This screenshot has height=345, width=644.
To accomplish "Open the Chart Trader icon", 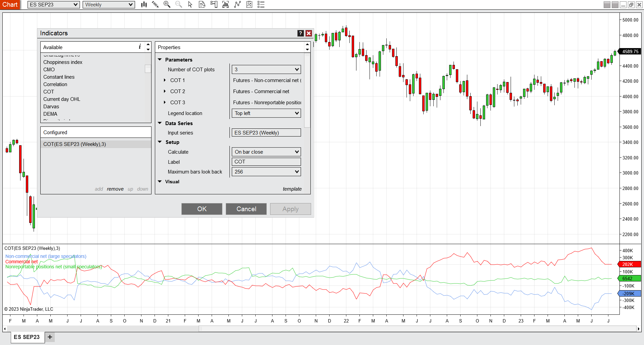I will [x=214, y=4].
